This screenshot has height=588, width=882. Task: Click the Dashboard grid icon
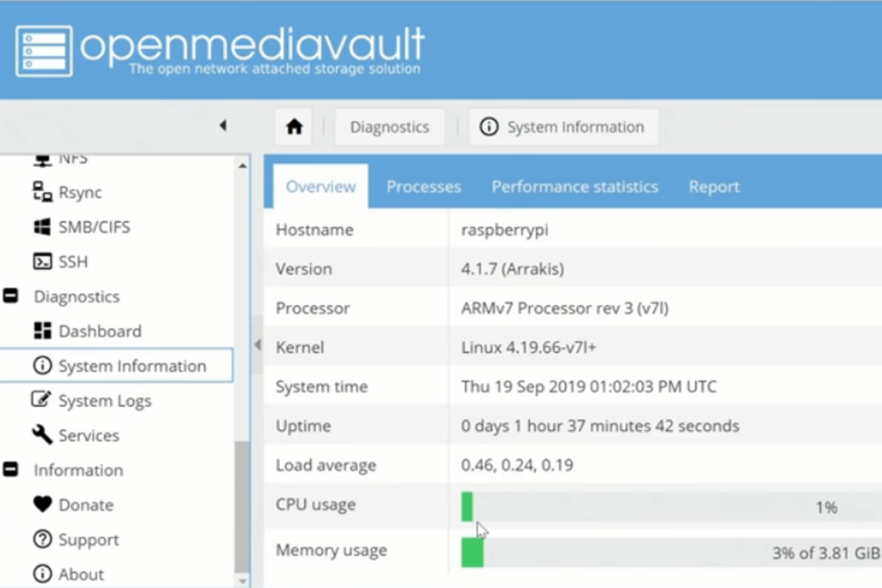[x=42, y=331]
